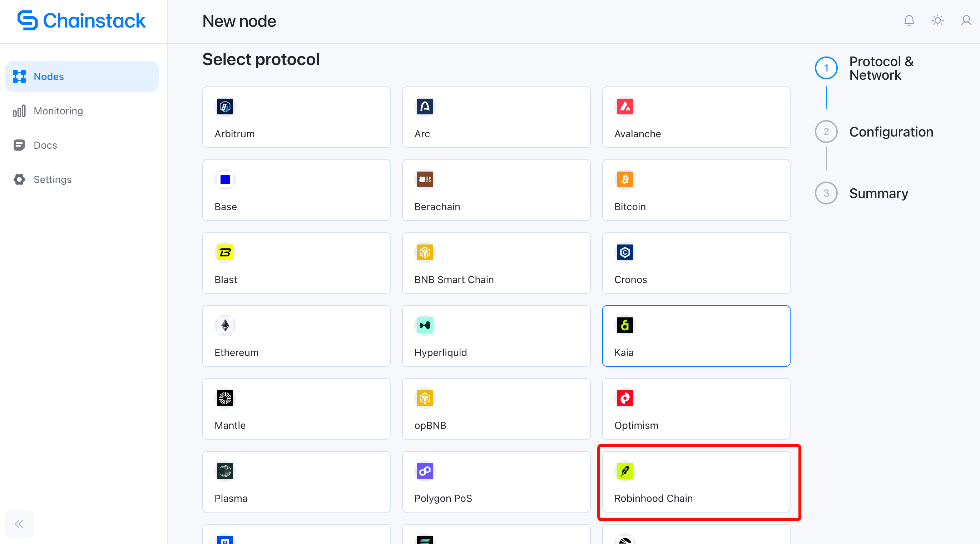Go to Monitoring in the sidebar
Viewport: 980px width, 544px height.
pos(82,111)
